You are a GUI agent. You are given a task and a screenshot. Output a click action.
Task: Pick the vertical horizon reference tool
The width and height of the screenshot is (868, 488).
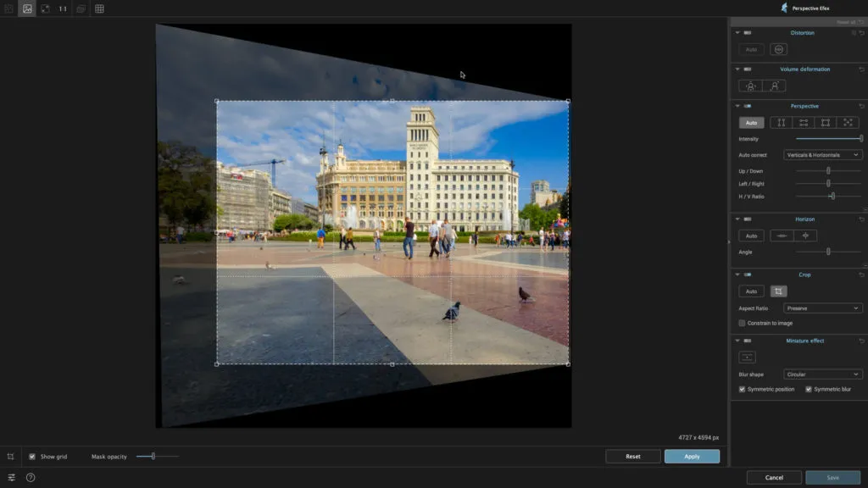click(805, 236)
